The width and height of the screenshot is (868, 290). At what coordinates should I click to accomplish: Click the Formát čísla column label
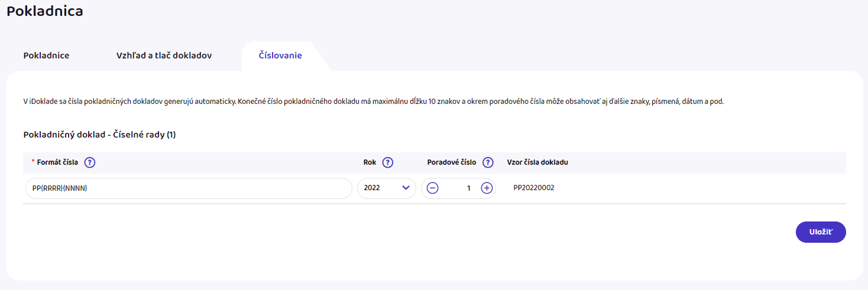57,163
